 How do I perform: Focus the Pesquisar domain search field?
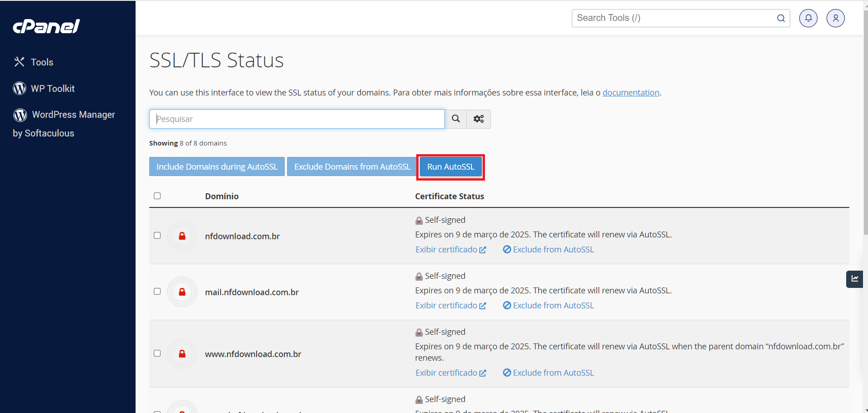point(297,119)
